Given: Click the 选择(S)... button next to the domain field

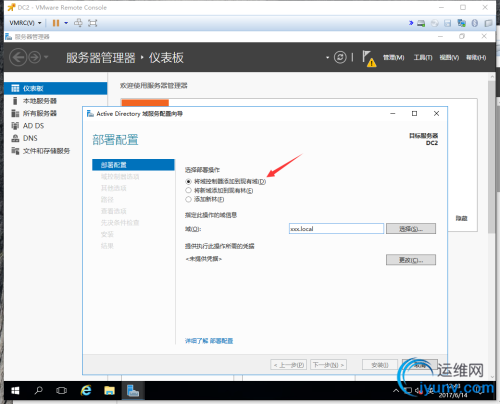Looking at the screenshot, I should click(411, 229).
